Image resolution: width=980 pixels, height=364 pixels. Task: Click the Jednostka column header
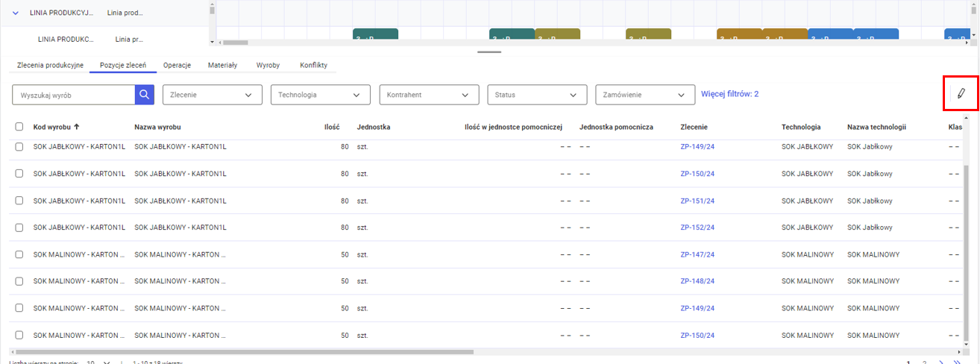coord(374,127)
